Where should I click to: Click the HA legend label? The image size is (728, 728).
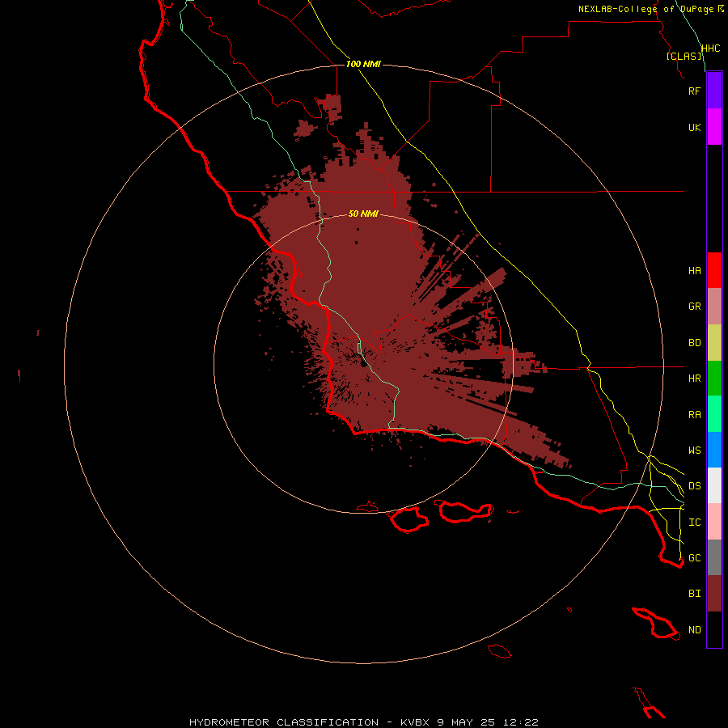(694, 271)
